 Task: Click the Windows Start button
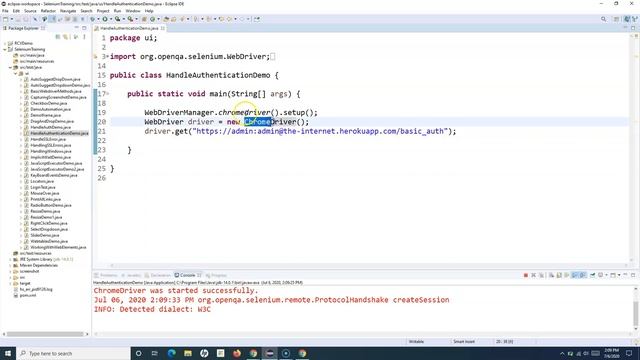tap(8, 353)
